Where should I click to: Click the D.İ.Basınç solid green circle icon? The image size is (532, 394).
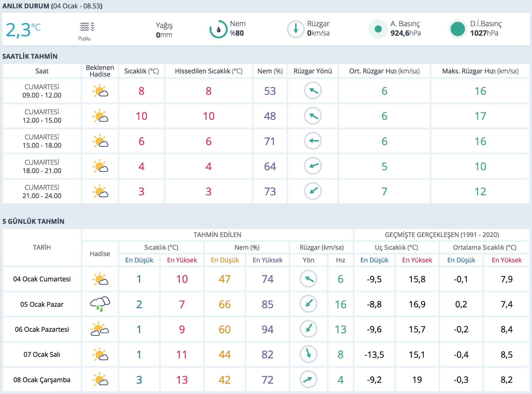coord(457,29)
